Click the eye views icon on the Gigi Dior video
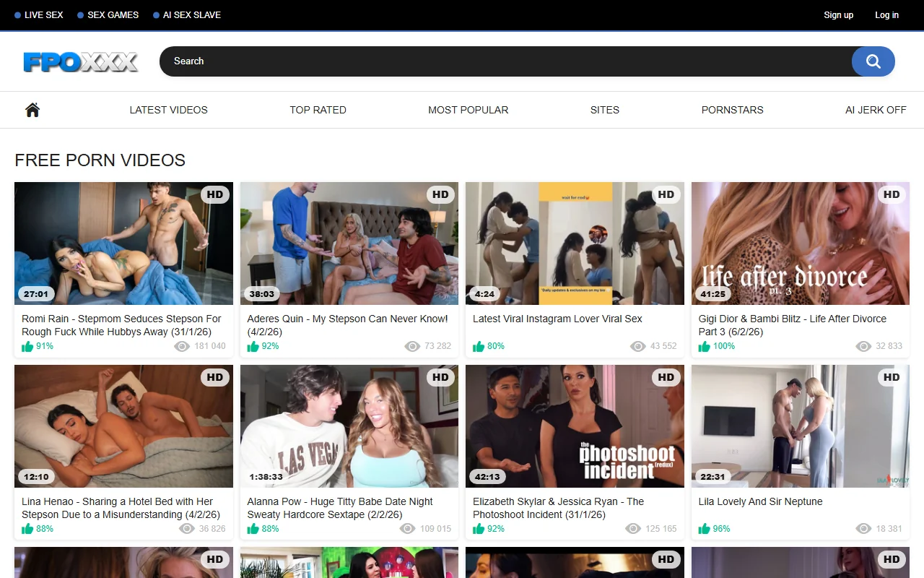This screenshot has width=924, height=578. click(863, 346)
